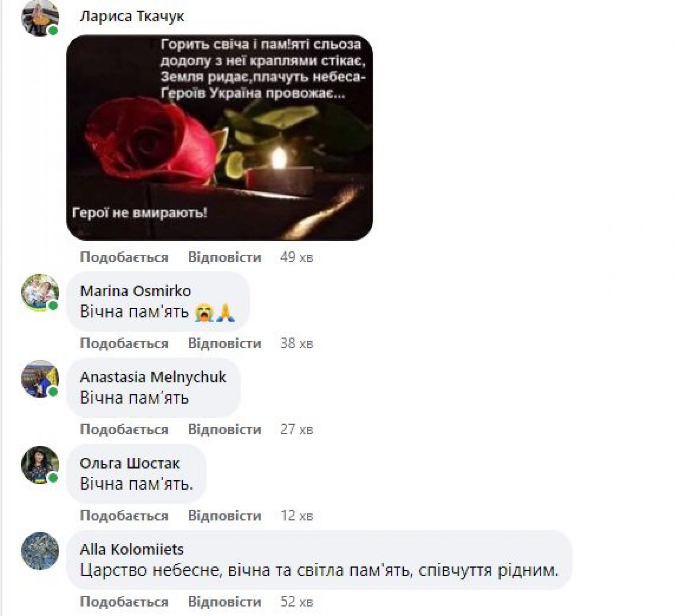Like Marina Osmirko's comment with Подобається
The image size is (679, 616).
tap(124, 344)
